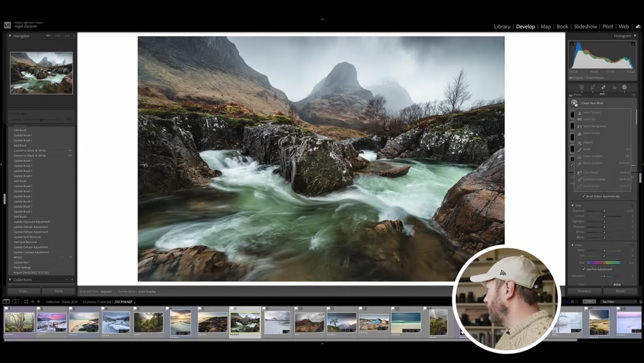The height and width of the screenshot is (363, 644).
Task: Adjust the Hue rainbow slider
Action: 604,263
